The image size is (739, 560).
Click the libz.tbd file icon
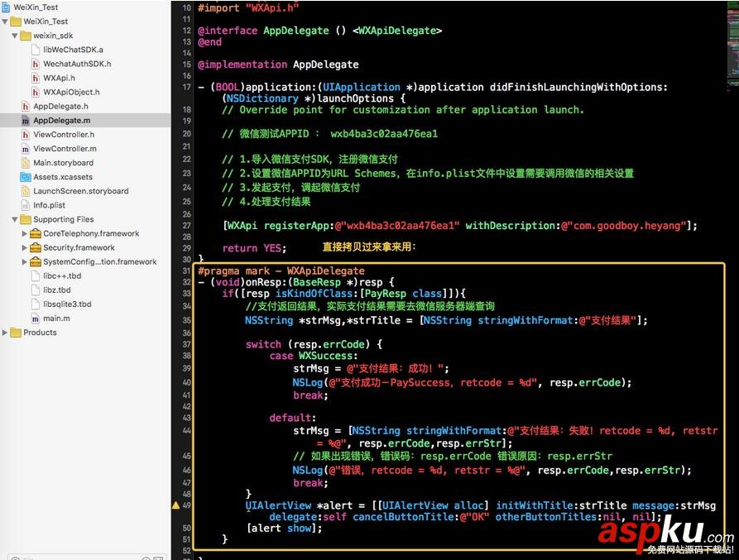[36, 290]
